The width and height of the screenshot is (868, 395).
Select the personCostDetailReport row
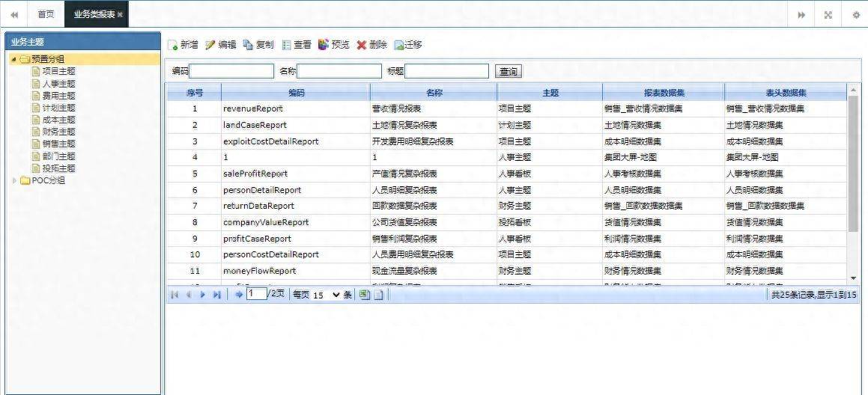pyautogui.click(x=506, y=254)
